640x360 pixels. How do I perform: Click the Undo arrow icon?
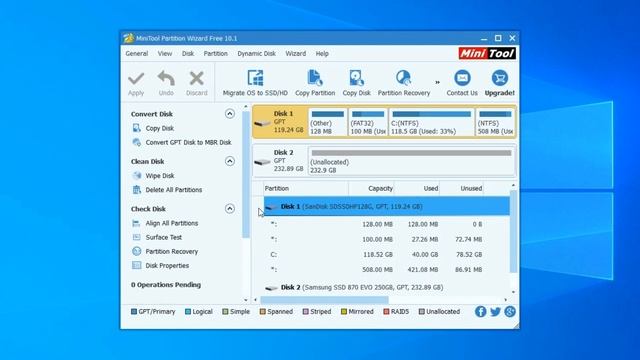point(166,78)
